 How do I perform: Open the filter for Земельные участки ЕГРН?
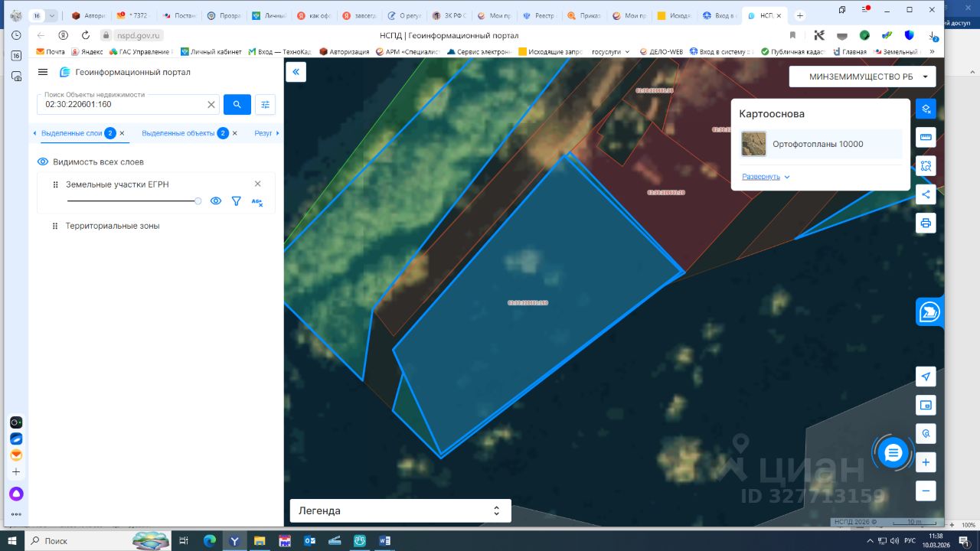tap(237, 201)
